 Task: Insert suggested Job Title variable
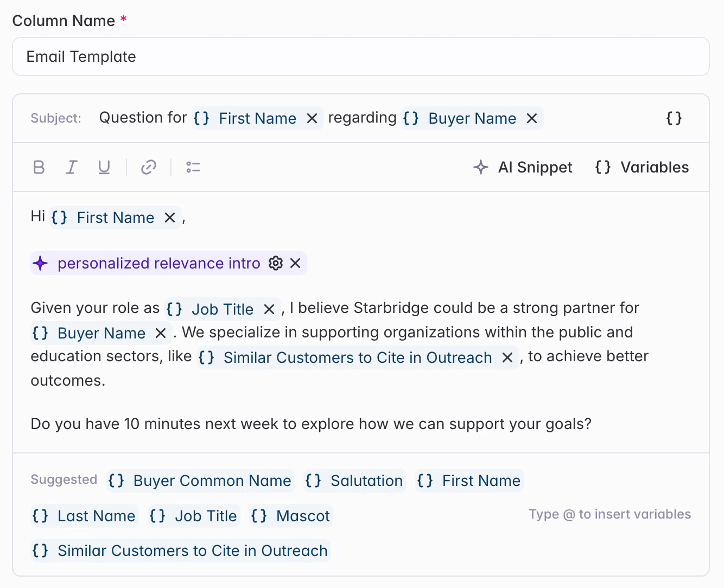[x=194, y=516]
